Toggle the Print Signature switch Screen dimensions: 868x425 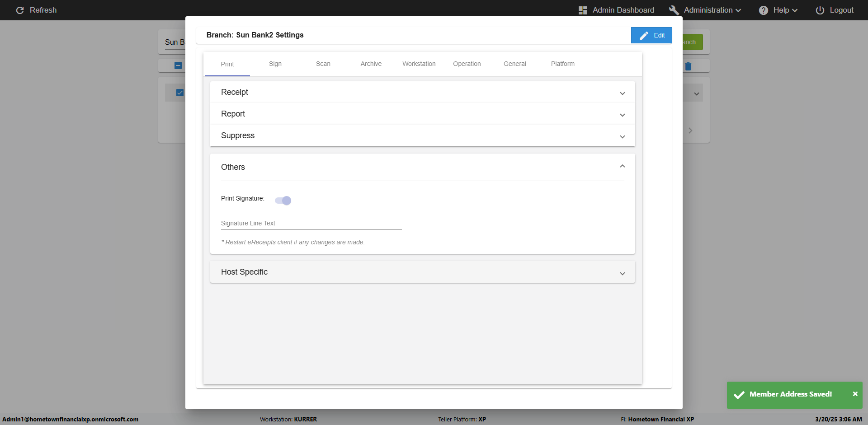click(283, 201)
